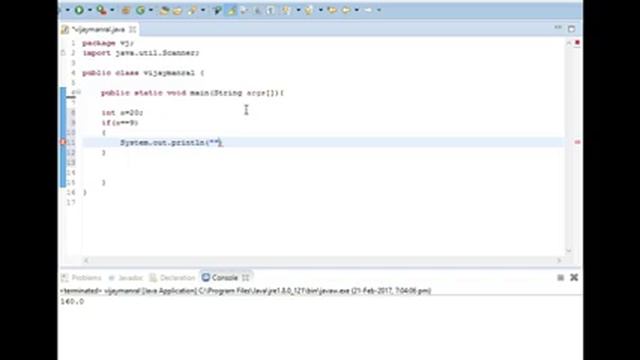The width and height of the screenshot is (640, 360).
Task: Minimize the editor area
Action: coord(558,28)
